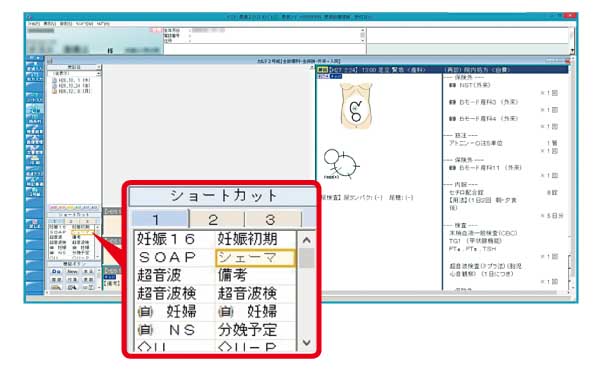Select the 分娩予定 shortcut in the enlarged callout
This screenshot has width=600, height=370.
tap(247, 330)
